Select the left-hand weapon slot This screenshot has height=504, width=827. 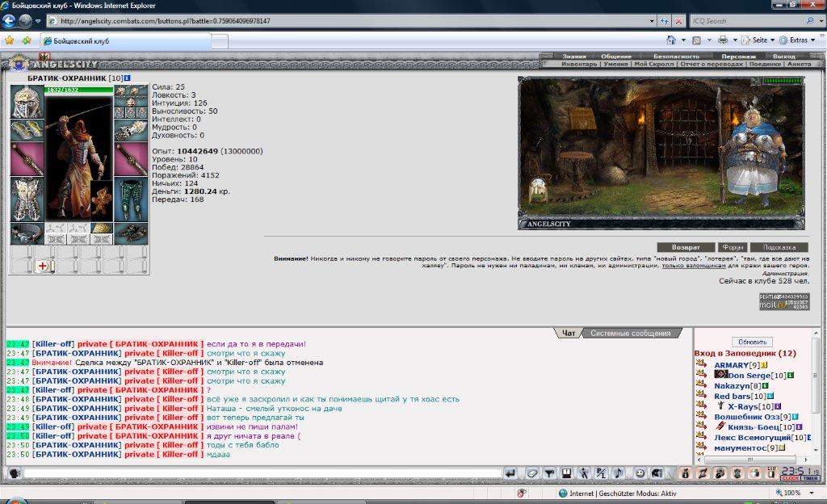pos(27,158)
